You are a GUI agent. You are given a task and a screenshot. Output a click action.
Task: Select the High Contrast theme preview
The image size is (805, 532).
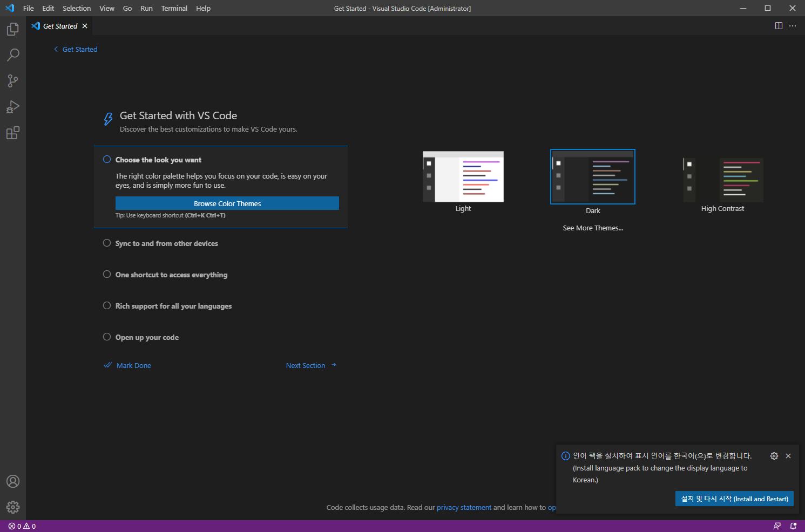(x=723, y=180)
